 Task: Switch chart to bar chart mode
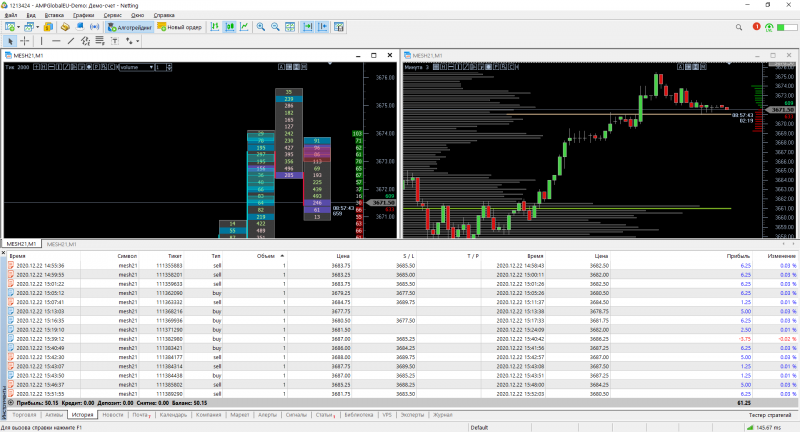[215, 27]
